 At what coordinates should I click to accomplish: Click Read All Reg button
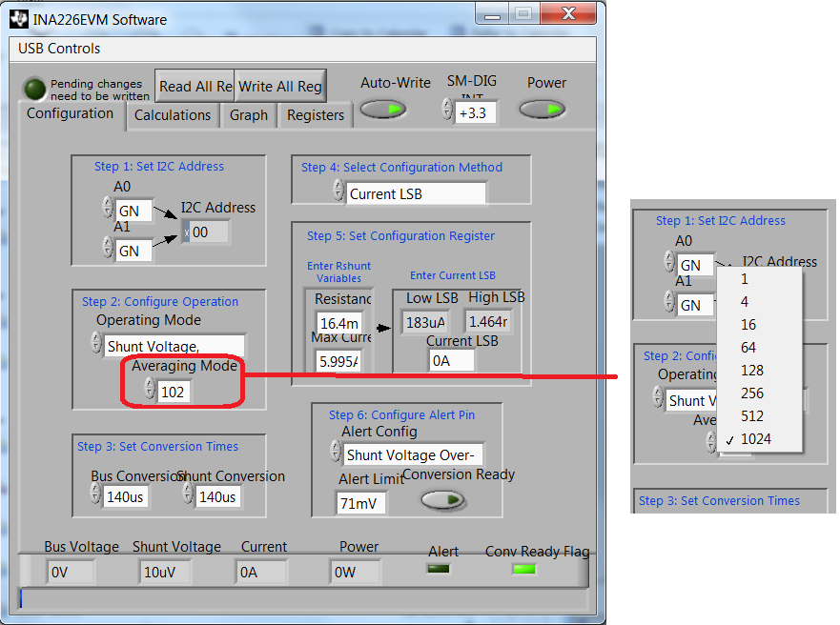(195, 86)
